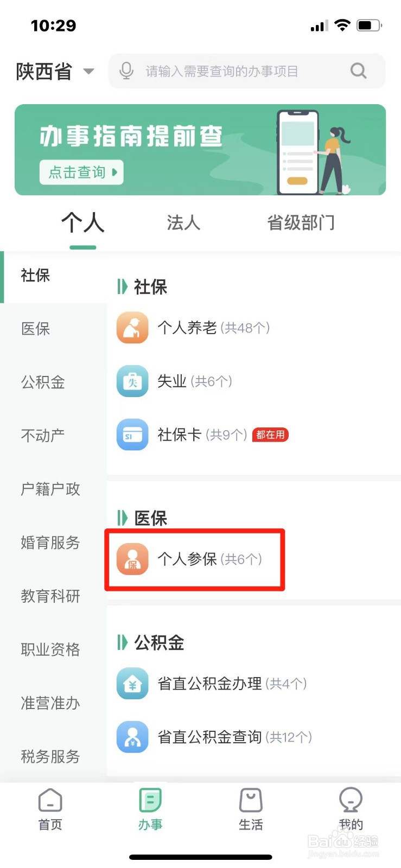401x868 pixels.
Task: Click the 点击查询 banner button
Action: [x=81, y=172]
